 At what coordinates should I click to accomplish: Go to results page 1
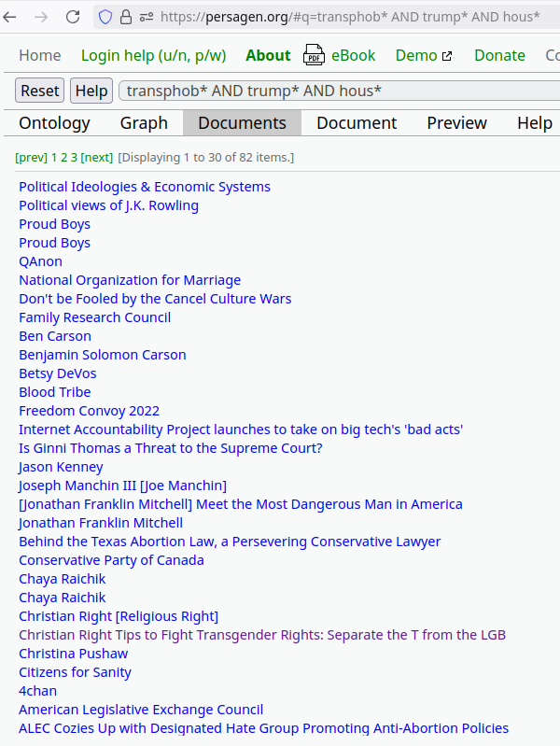tap(54, 158)
